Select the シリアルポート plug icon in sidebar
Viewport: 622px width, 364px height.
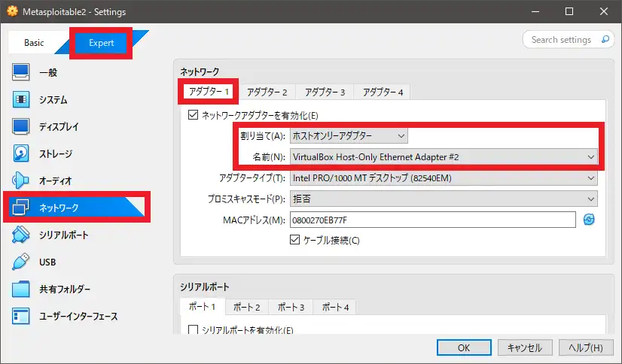pos(21,235)
